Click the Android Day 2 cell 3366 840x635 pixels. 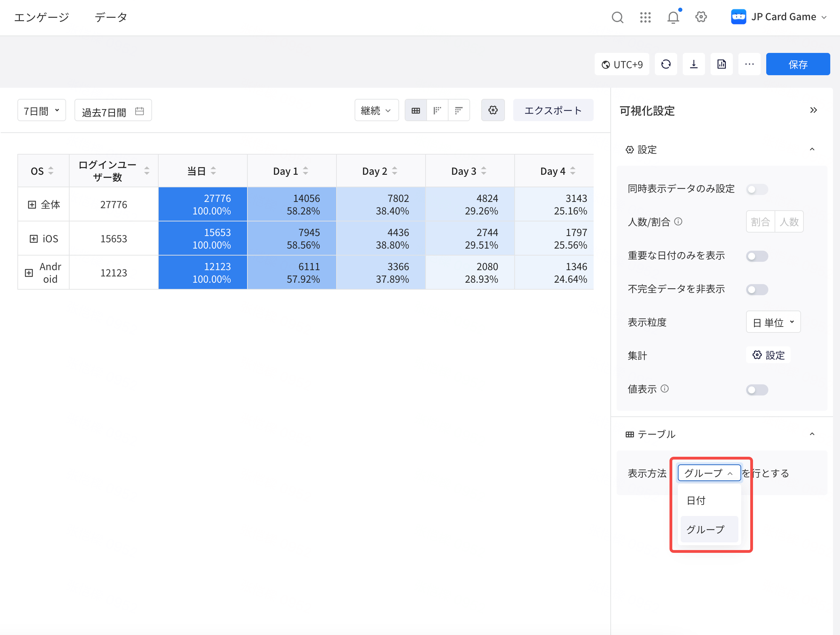coord(381,273)
